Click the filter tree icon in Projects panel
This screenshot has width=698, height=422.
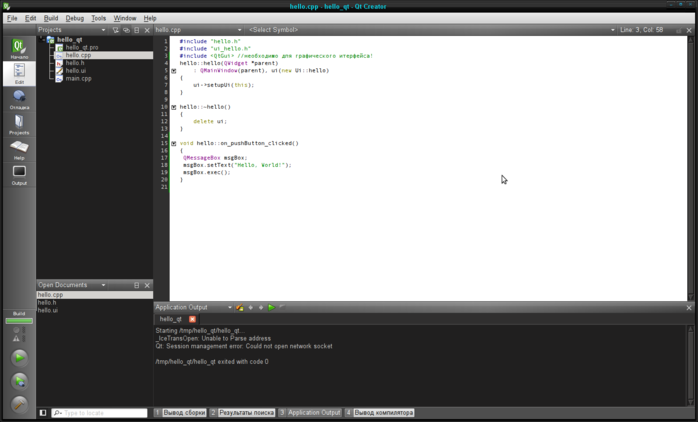116,30
